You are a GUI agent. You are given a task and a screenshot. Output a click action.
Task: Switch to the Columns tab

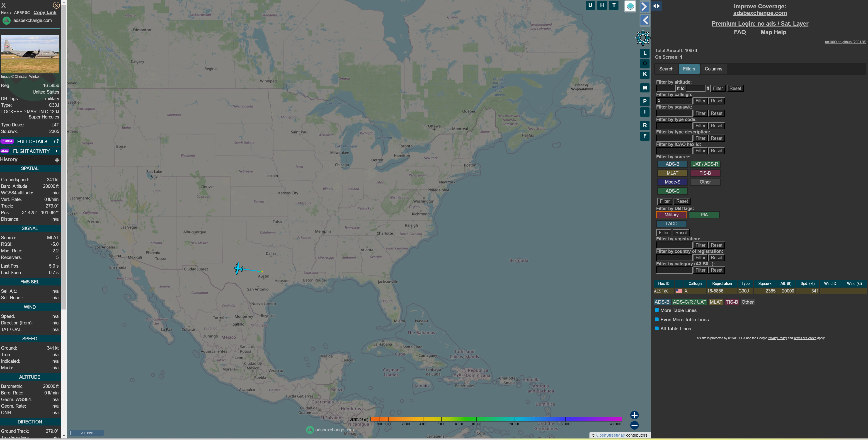point(713,69)
